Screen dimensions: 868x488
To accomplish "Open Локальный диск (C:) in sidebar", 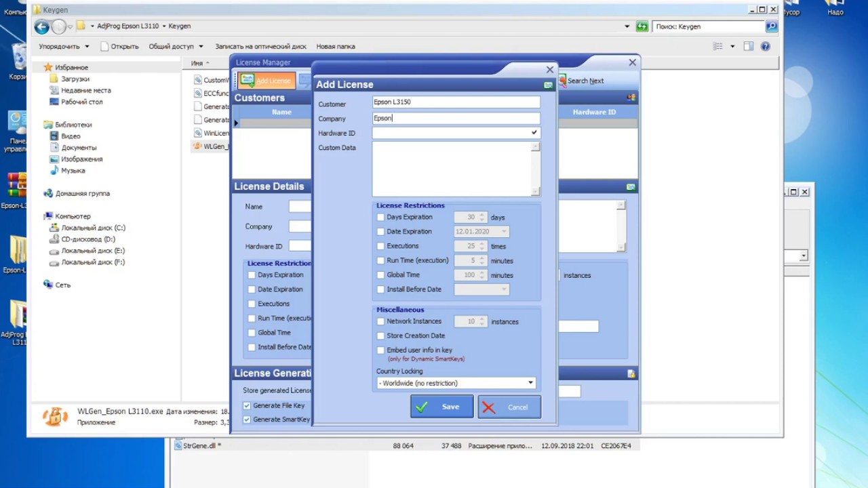I will pyautogui.click(x=88, y=228).
